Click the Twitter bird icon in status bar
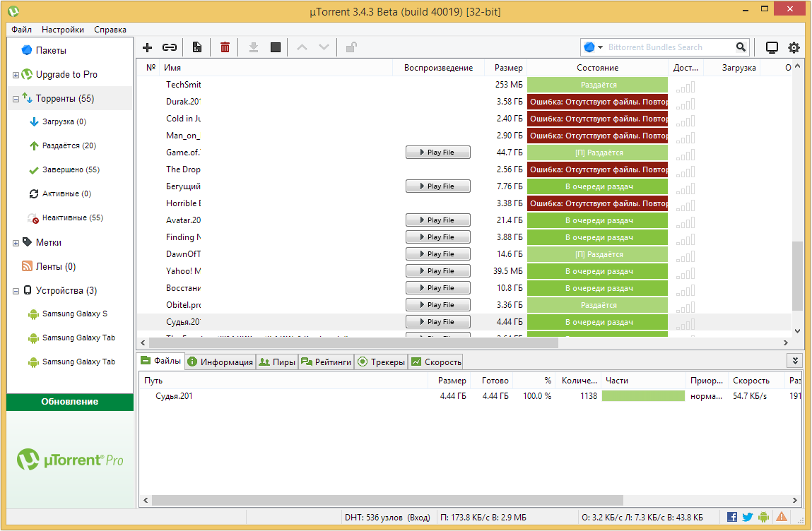Screen dimensions: 812x531 tap(747, 516)
